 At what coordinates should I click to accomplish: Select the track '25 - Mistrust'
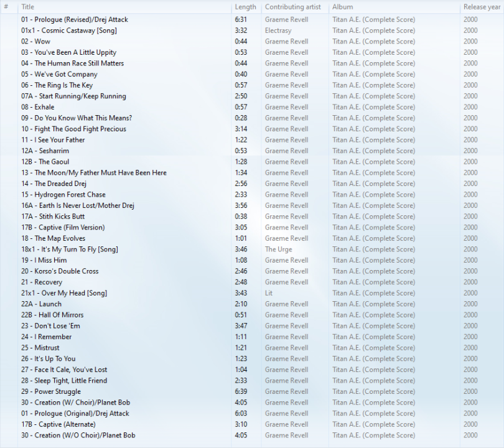(x=40, y=347)
